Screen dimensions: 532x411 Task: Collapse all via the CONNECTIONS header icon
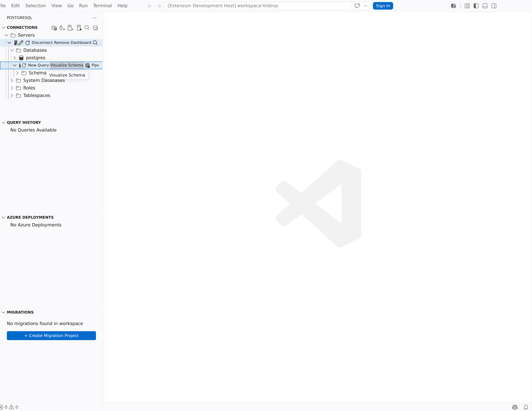pos(95,28)
